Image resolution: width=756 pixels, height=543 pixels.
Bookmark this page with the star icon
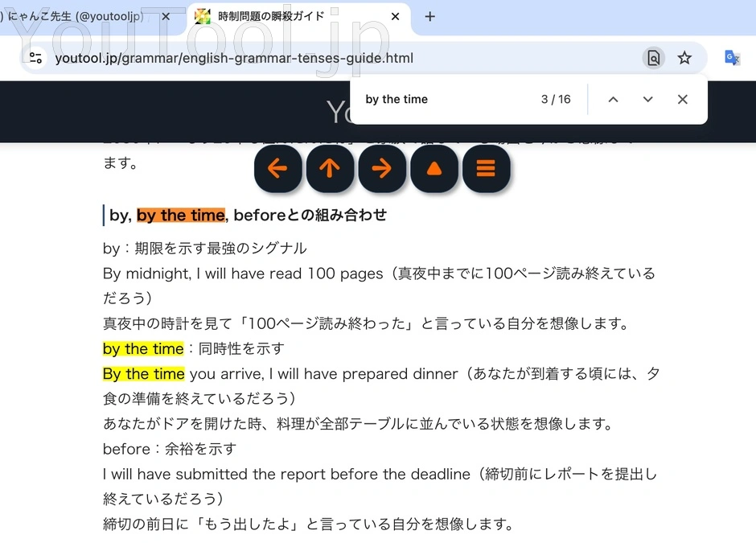[684, 58]
